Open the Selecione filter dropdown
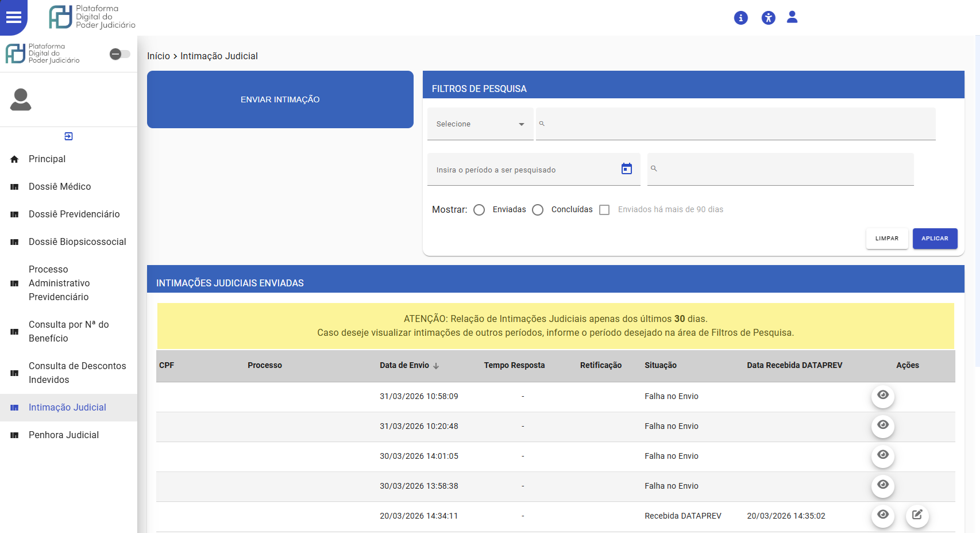The height and width of the screenshot is (533, 980). 480,124
